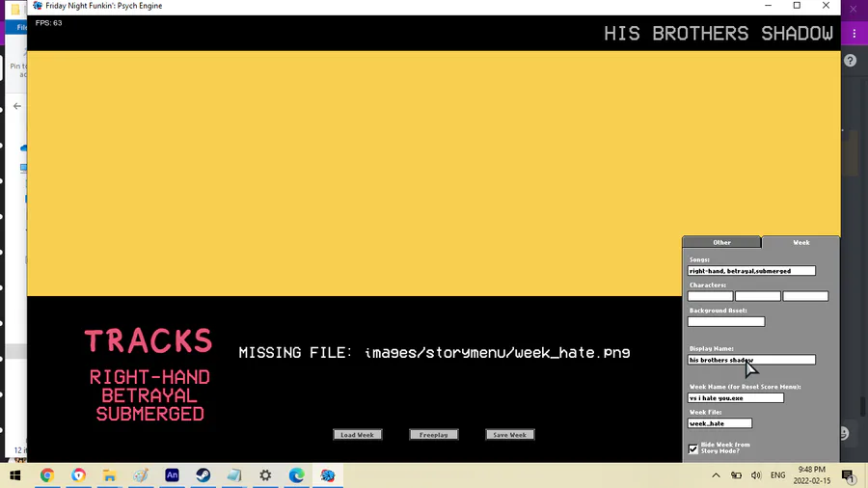Click the SUBMERGED track name

pyautogui.click(x=150, y=414)
